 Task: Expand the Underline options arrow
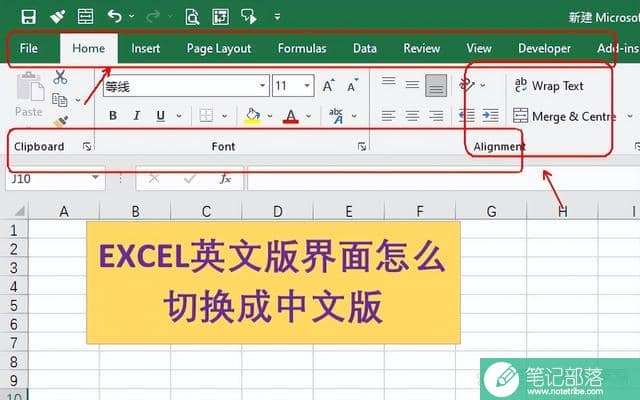[x=179, y=116]
